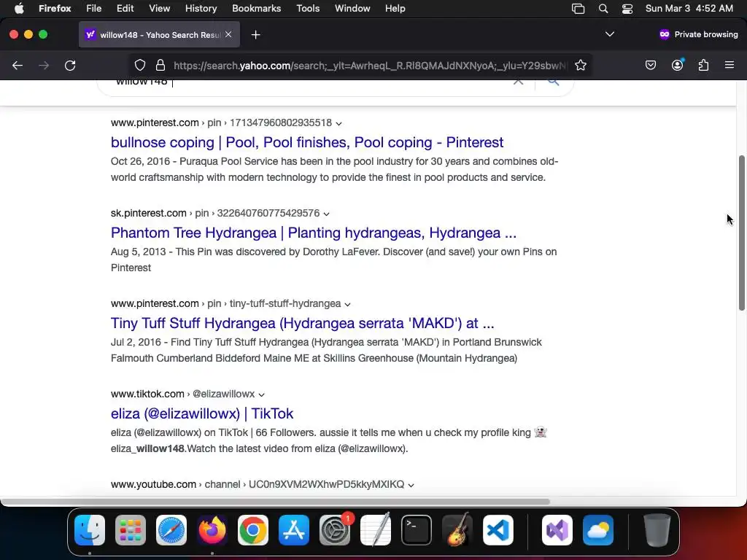Open the Phantom Tree Hydrangea link
Viewport: 747px width, 560px height.
(314, 233)
